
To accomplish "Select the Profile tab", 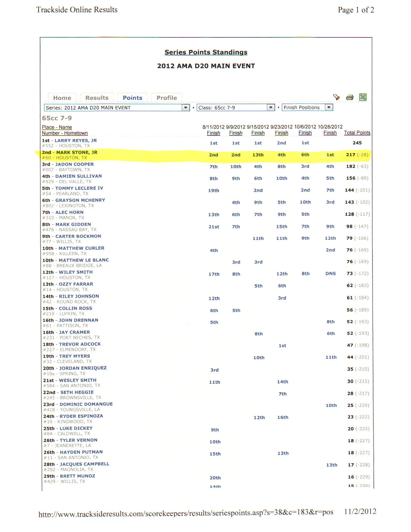I will tap(167, 98).
